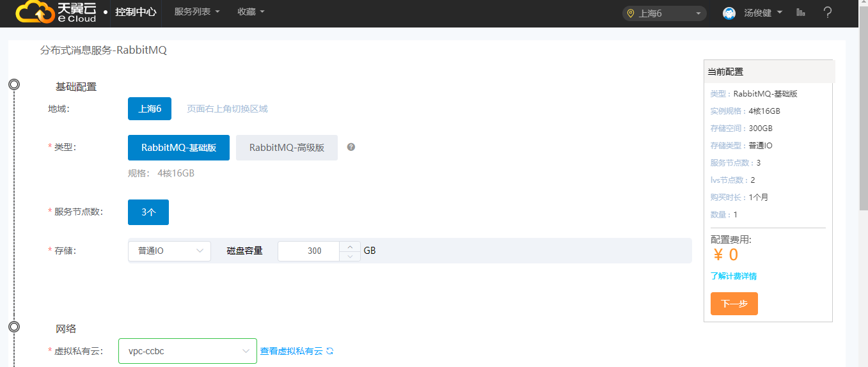Click the 下一步 button
868x367 pixels.
734,304
